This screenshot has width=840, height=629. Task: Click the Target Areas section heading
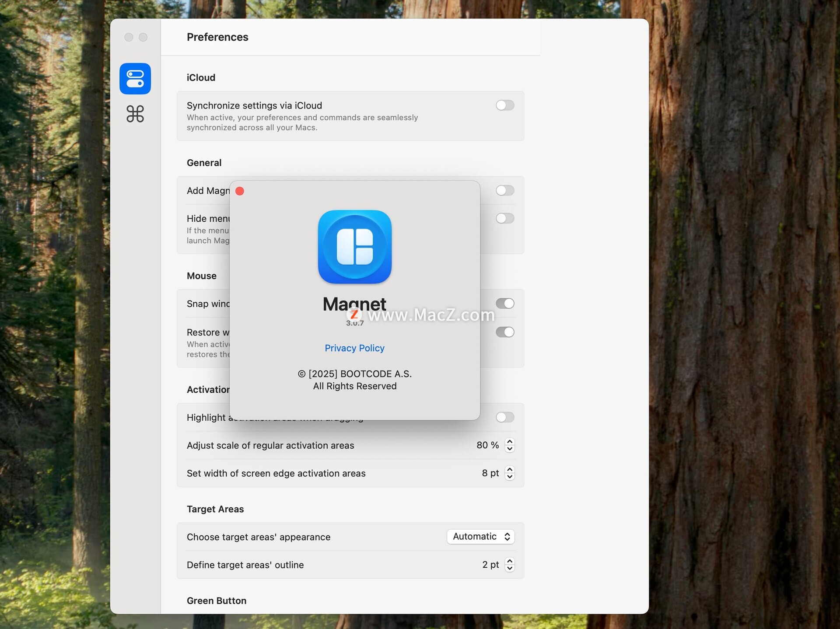coord(215,509)
